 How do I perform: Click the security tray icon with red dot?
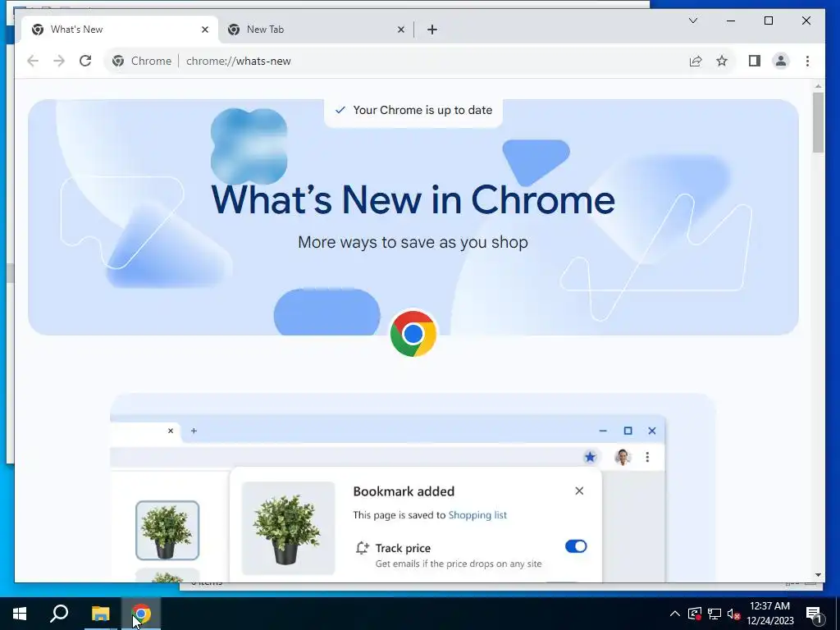pos(695,614)
